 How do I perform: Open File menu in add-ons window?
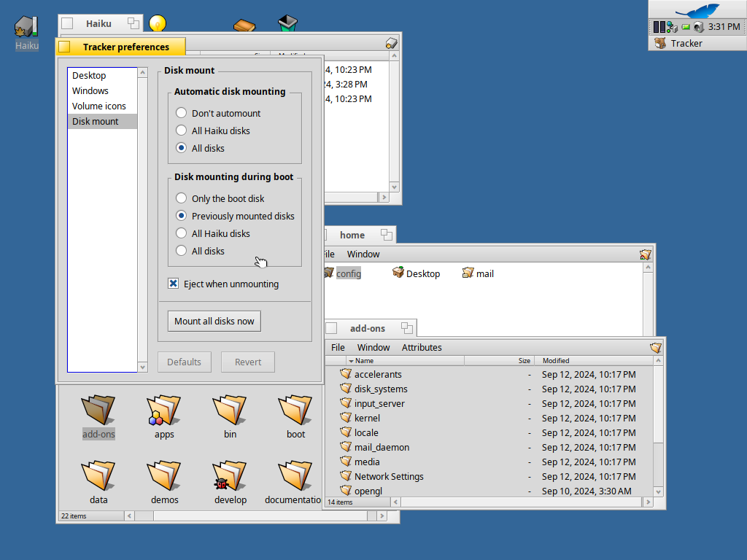pyautogui.click(x=338, y=348)
